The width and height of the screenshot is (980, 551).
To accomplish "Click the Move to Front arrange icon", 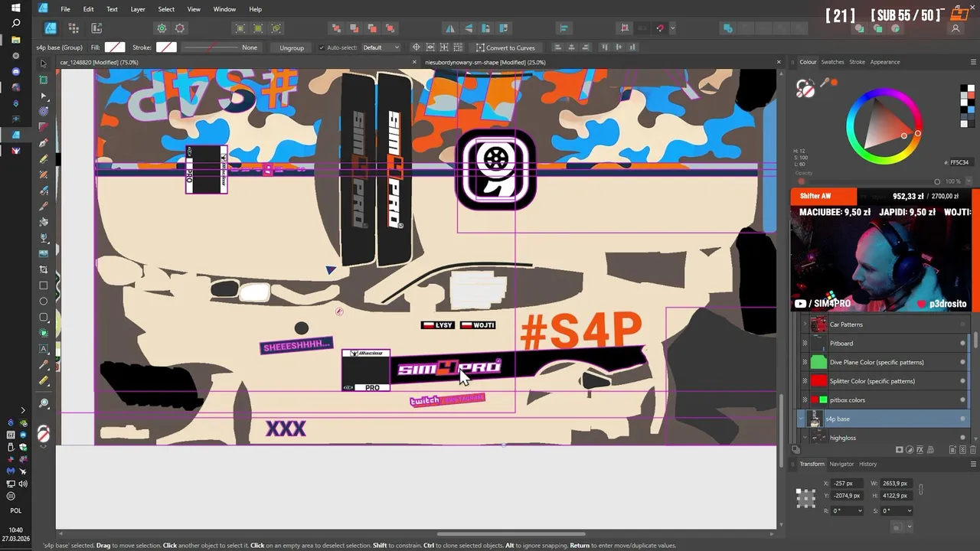I will [x=390, y=28].
